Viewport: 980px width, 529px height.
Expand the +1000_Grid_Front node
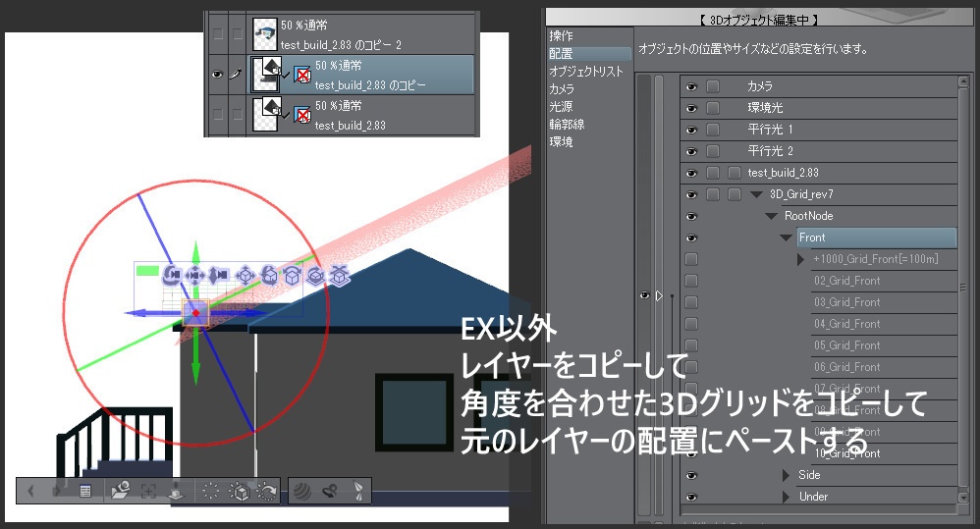point(800,258)
